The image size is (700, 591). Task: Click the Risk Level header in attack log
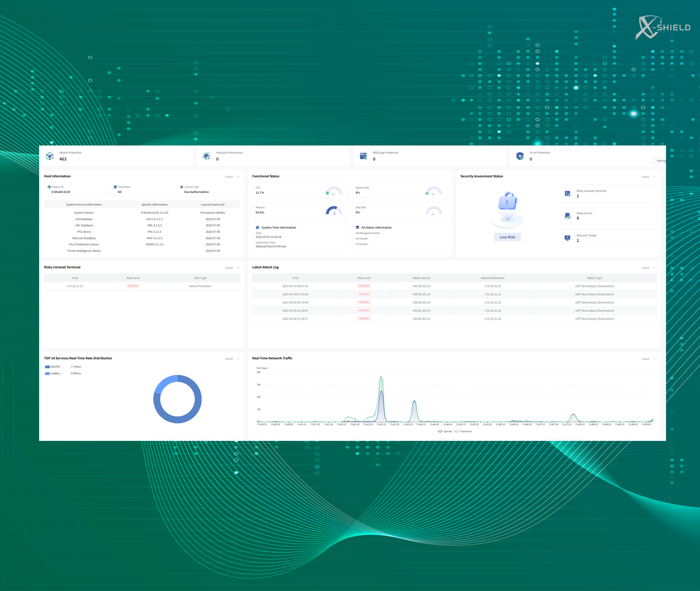[364, 278]
